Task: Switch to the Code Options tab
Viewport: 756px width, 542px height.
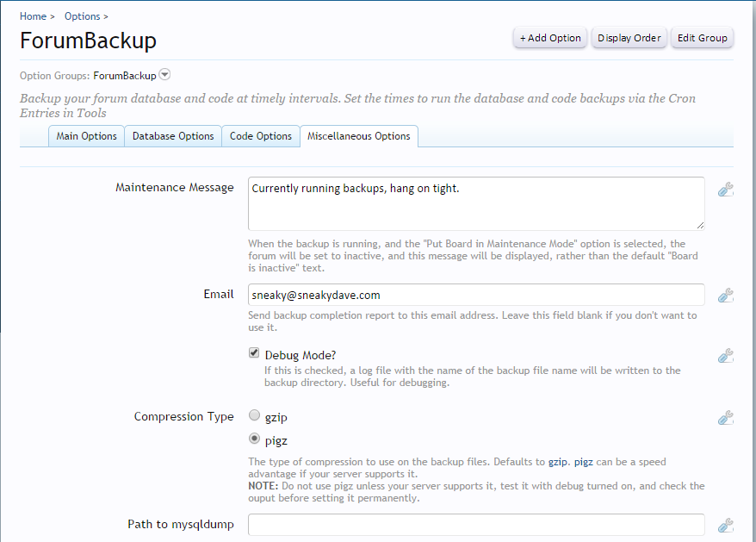Action: [260, 135]
